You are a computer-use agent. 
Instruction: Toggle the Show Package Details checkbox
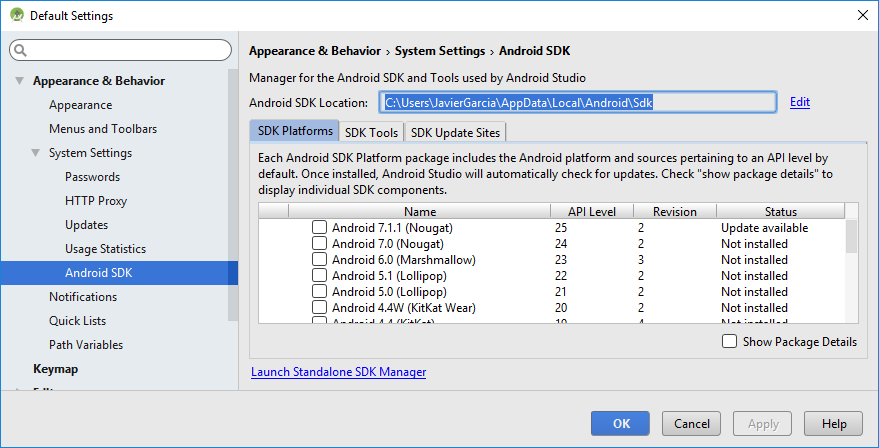pos(729,342)
